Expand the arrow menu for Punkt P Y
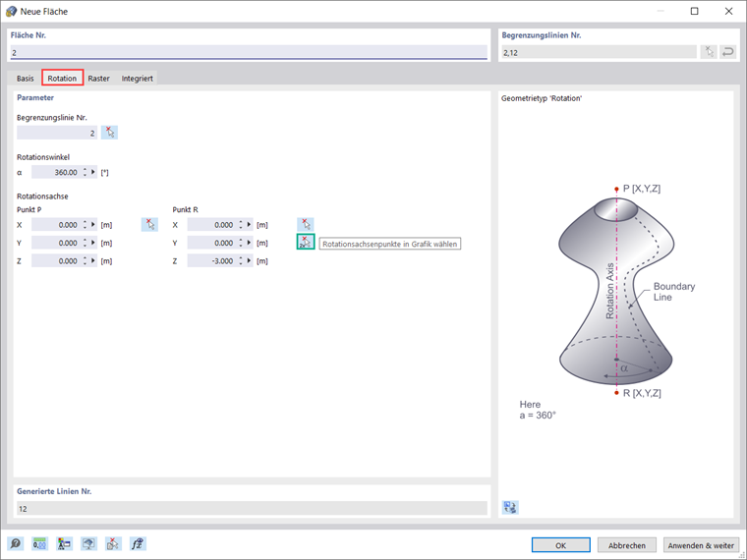The width and height of the screenshot is (747, 560). click(x=93, y=243)
